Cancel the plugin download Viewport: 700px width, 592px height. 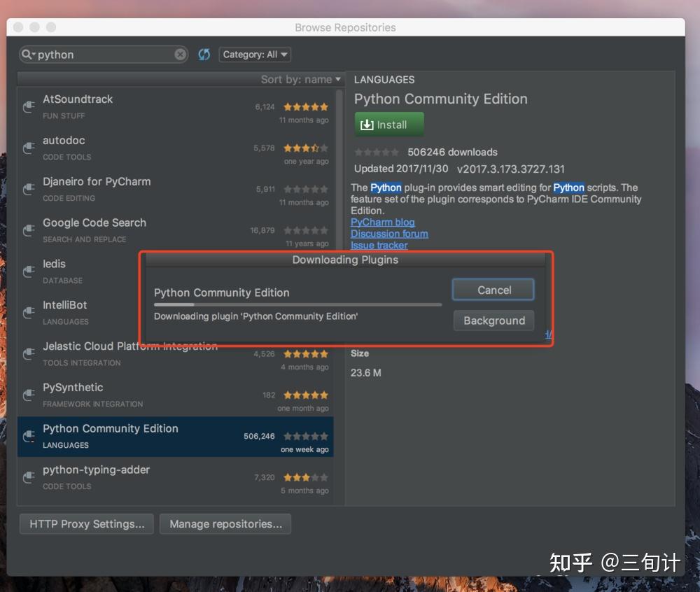[x=493, y=289]
